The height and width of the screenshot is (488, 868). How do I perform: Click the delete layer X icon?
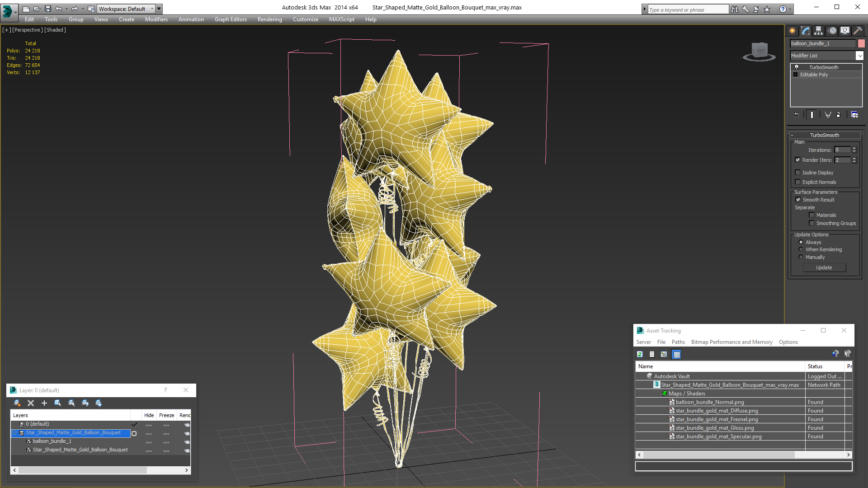click(x=31, y=403)
